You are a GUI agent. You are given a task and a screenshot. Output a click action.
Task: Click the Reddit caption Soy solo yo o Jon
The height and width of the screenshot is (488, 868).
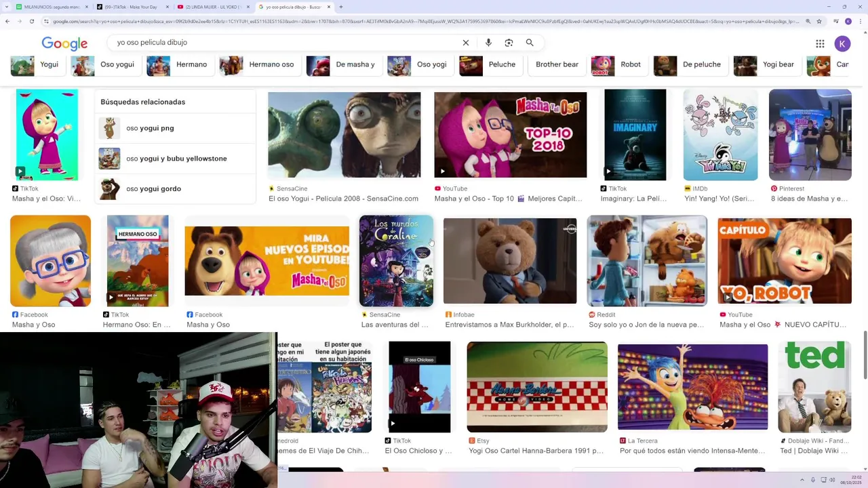coord(646,325)
